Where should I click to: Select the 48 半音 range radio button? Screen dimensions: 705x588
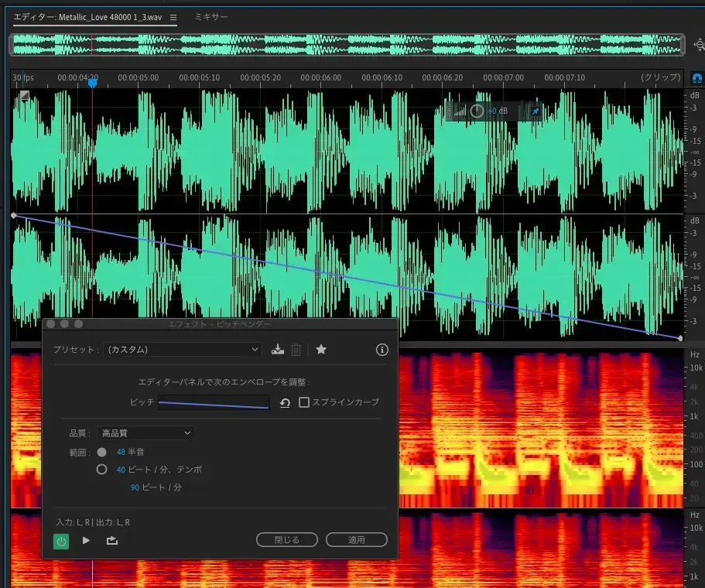click(x=101, y=453)
